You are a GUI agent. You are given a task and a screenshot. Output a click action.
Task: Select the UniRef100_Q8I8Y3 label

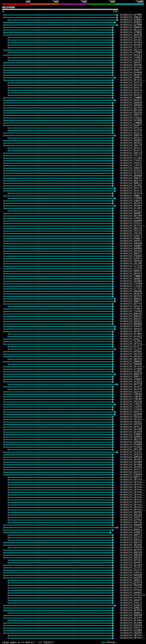tap(131, 100)
